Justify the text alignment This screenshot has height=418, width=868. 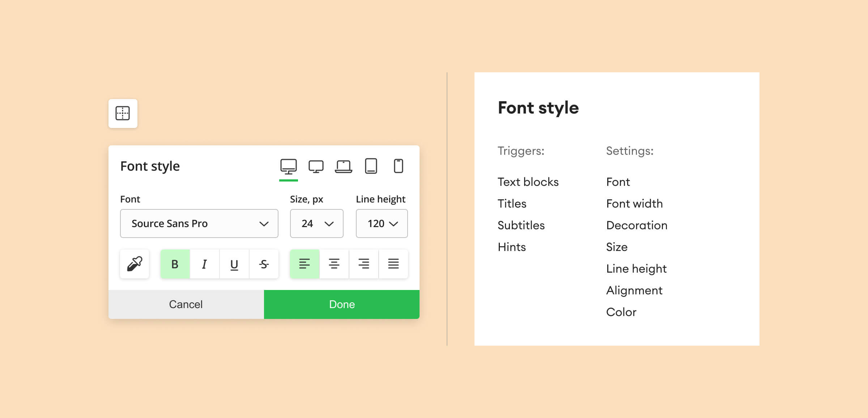(x=393, y=264)
